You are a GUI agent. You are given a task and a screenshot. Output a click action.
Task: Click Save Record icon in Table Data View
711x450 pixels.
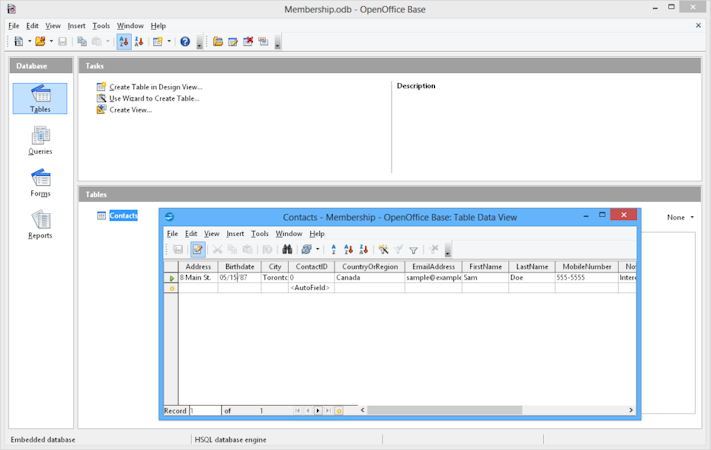(x=178, y=249)
